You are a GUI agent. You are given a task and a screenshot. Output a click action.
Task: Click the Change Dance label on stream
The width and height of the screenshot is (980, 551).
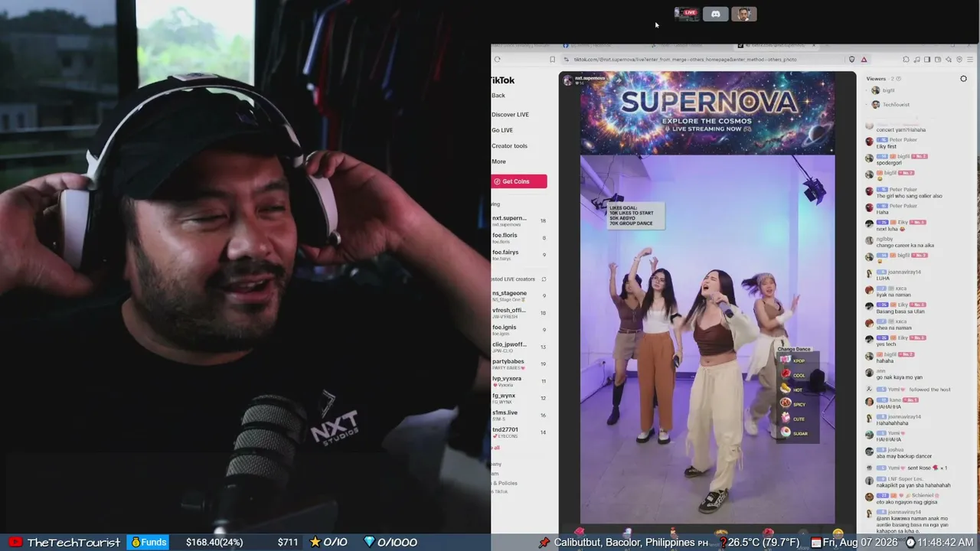click(x=794, y=349)
